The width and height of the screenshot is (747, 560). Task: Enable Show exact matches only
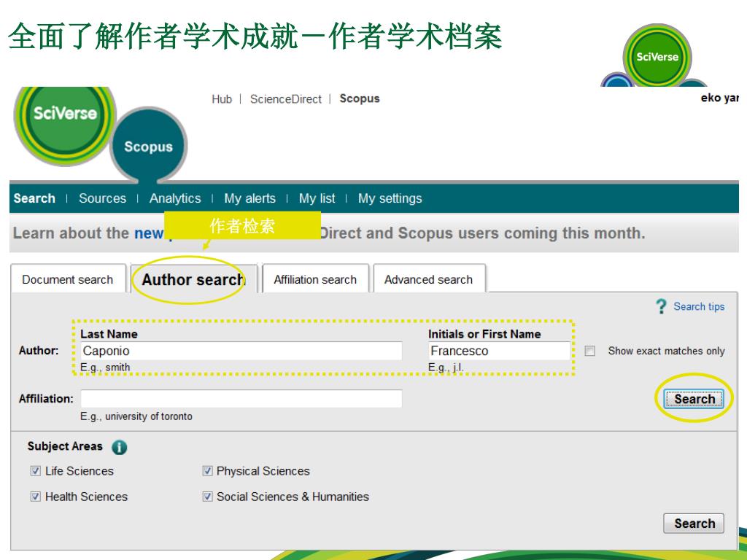(589, 351)
